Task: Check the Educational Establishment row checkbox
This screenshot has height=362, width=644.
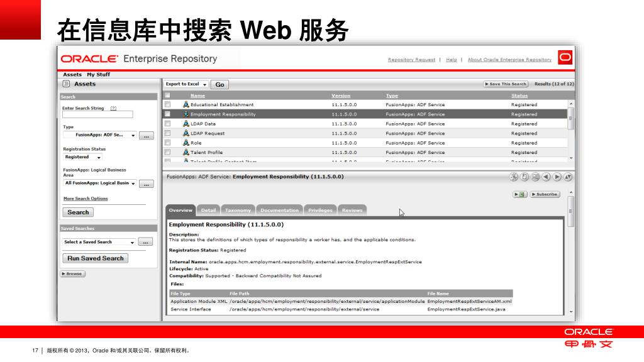Action: coord(167,105)
